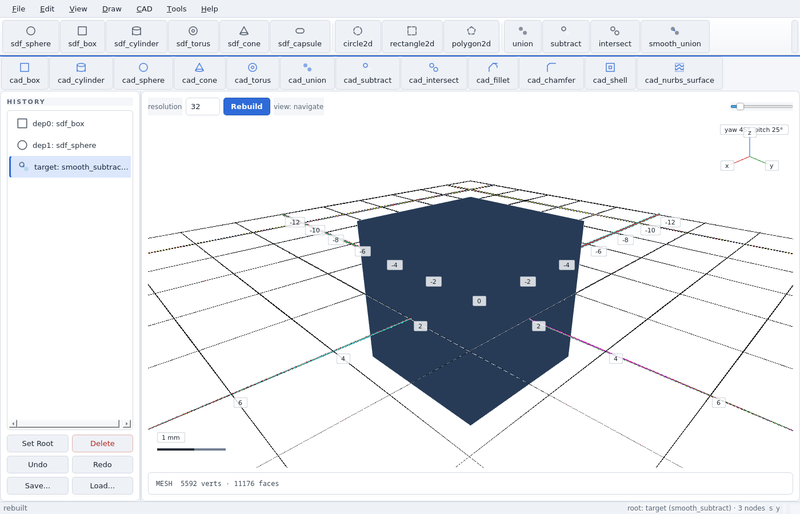The image size is (800, 514).
Task: Use the cad_subtract tool
Action: point(367,74)
